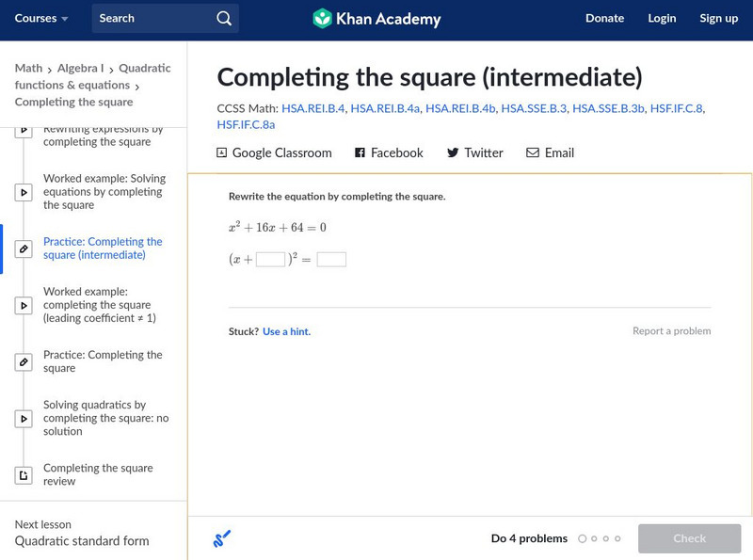753x560 pixels.
Task: Open standard HSF.IF.C.8a link
Action: coord(246,125)
